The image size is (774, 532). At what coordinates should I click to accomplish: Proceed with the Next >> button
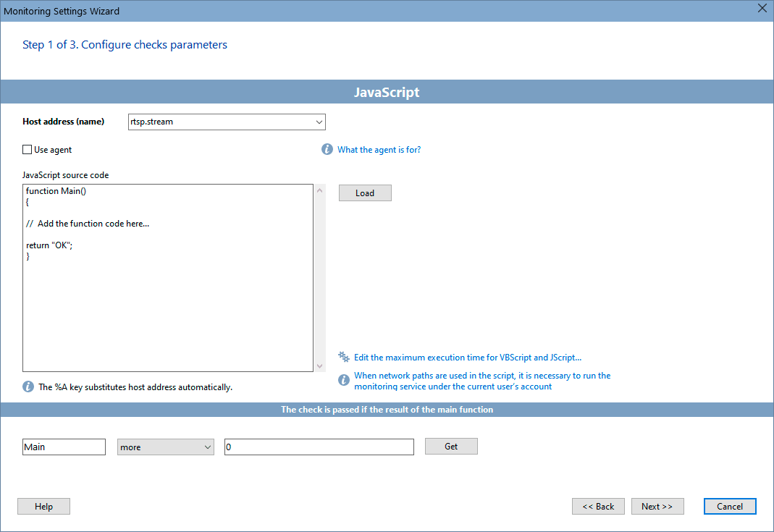[657, 507]
